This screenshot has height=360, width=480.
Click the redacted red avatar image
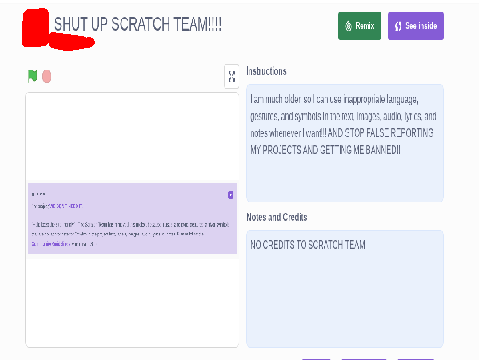[x=36, y=27]
